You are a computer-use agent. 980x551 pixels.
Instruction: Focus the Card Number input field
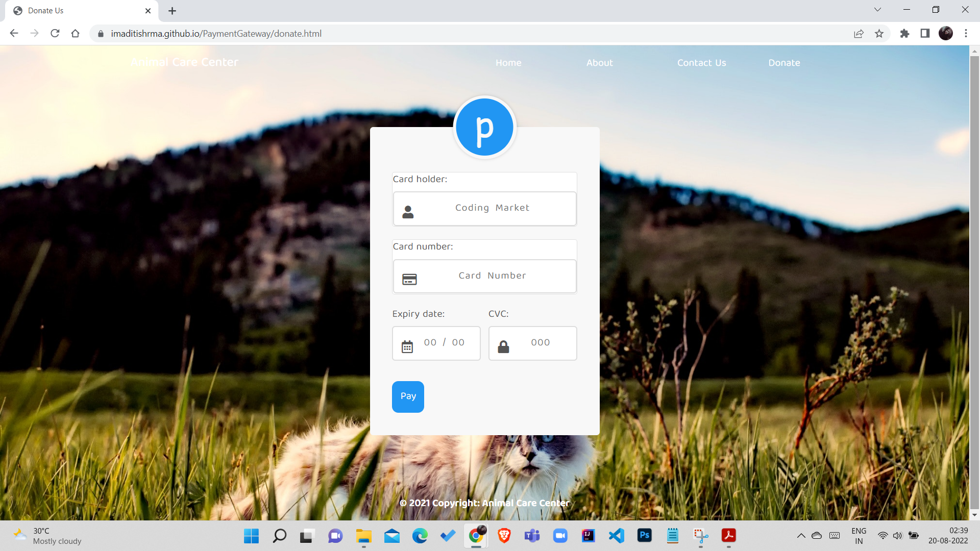[484, 276]
